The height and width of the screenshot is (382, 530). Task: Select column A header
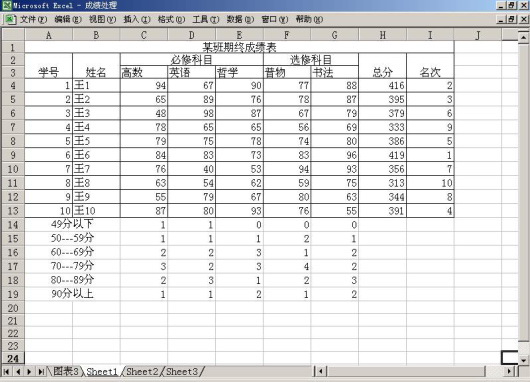[49, 35]
